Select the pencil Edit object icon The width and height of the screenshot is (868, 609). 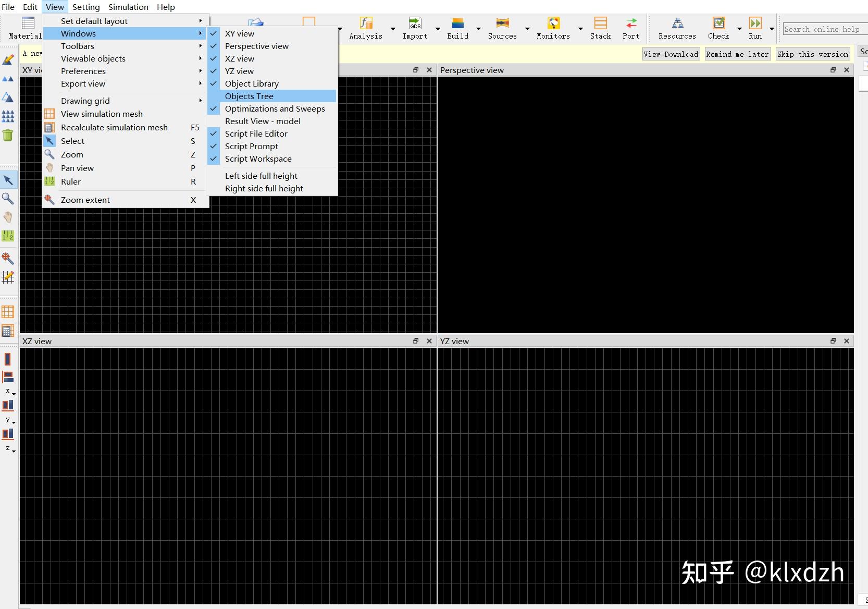point(8,59)
